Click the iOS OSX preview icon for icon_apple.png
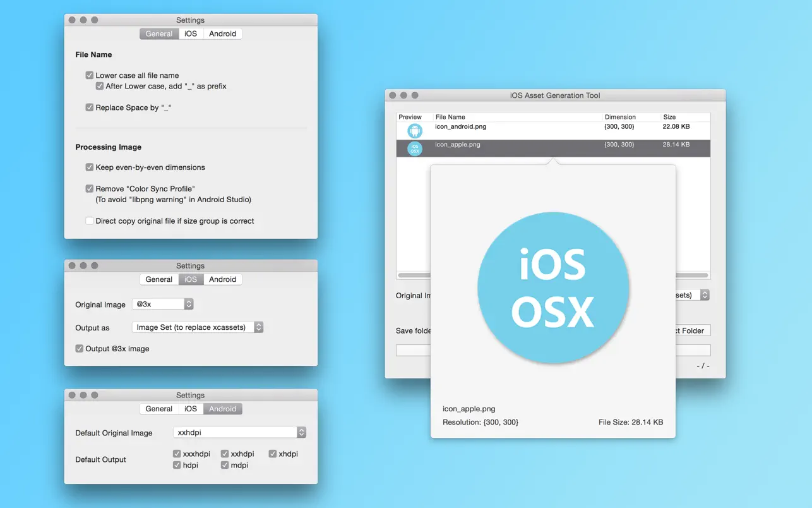This screenshot has width=812, height=508. pos(414,148)
